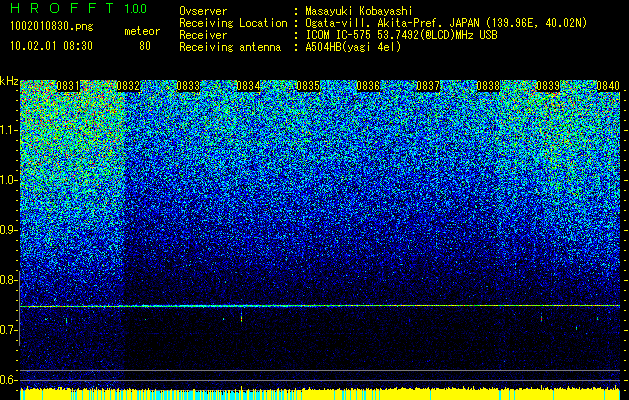Click the 0832 time marker
The image size is (629, 400).
[x=128, y=86]
